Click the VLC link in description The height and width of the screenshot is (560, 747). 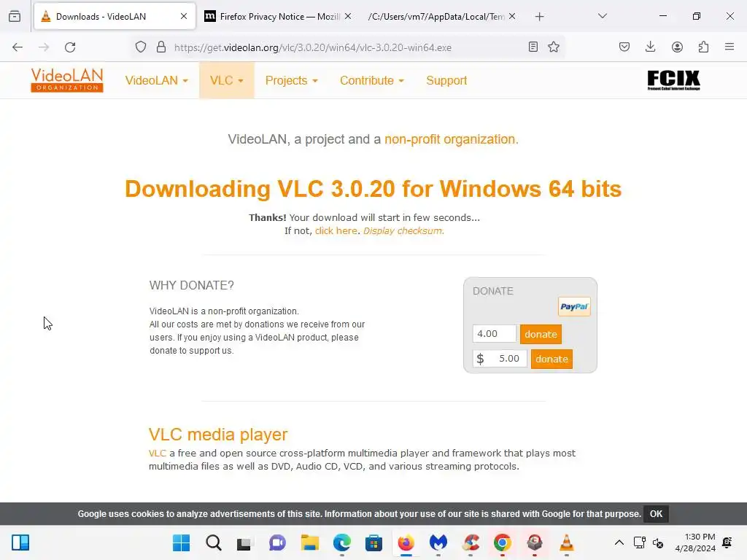158,454
